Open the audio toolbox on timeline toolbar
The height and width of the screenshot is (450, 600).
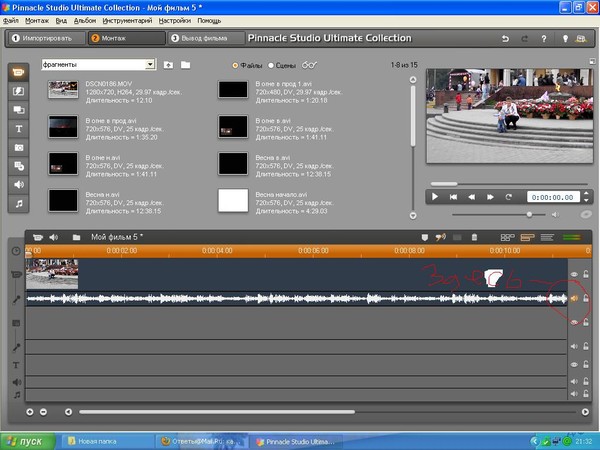click(x=54, y=237)
